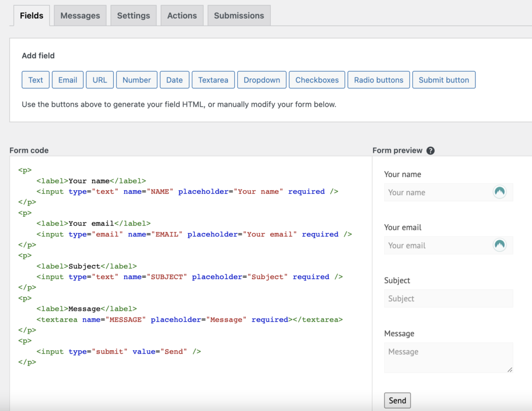Focus the Your email preview input

pyautogui.click(x=448, y=245)
